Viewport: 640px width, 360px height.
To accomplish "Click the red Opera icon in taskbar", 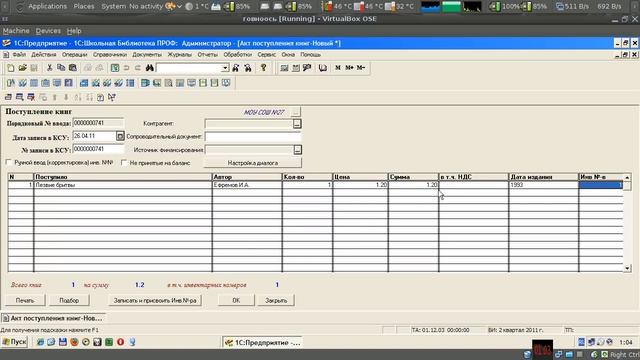I will point(120,342).
